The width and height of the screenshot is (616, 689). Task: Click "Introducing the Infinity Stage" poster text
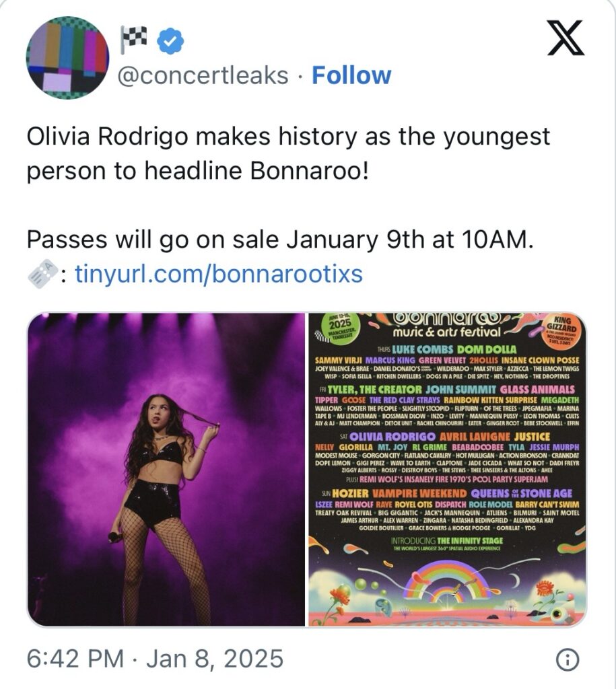(x=446, y=540)
